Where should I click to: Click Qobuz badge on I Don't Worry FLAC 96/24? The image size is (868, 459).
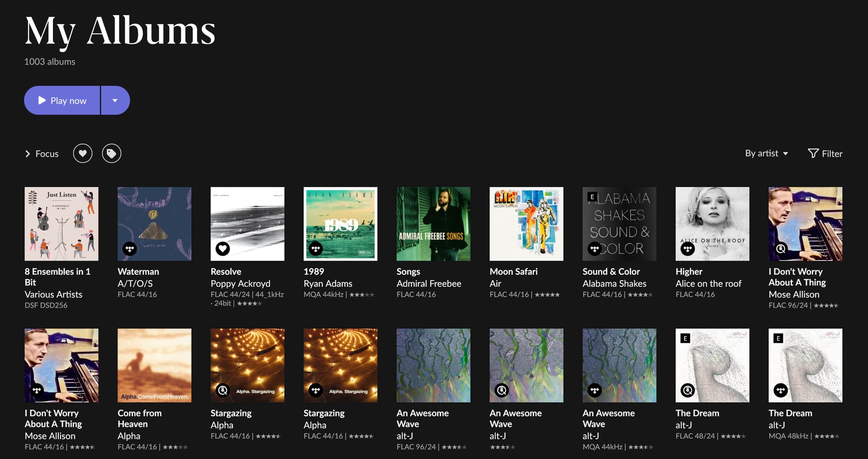tap(781, 249)
